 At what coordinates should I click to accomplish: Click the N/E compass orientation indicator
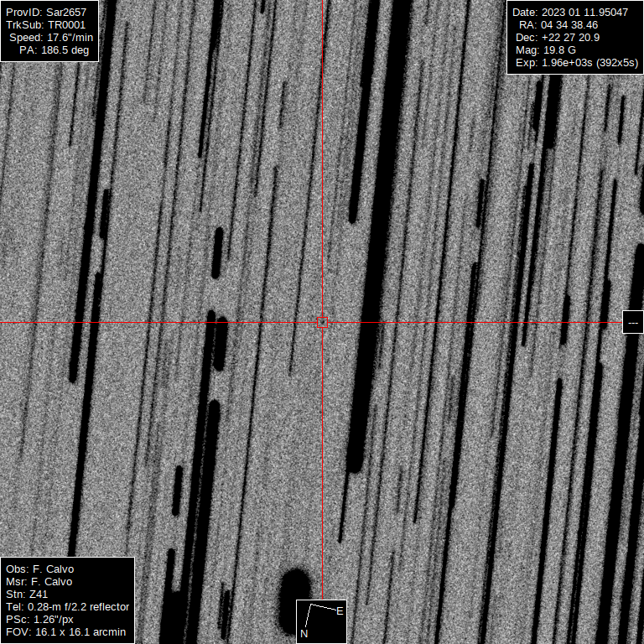coord(322,621)
